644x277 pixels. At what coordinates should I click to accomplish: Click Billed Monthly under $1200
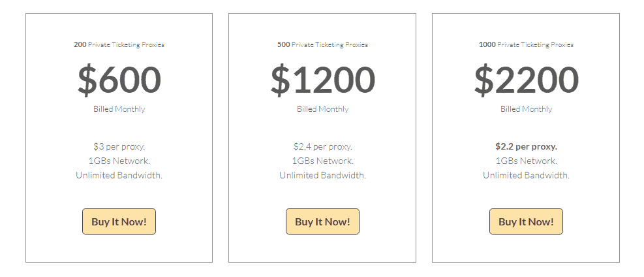pyautogui.click(x=323, y=109)
